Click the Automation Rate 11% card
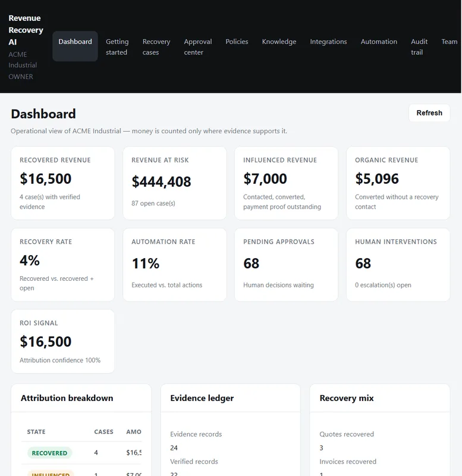Screen dimensions: 462x476 [175, 265]
